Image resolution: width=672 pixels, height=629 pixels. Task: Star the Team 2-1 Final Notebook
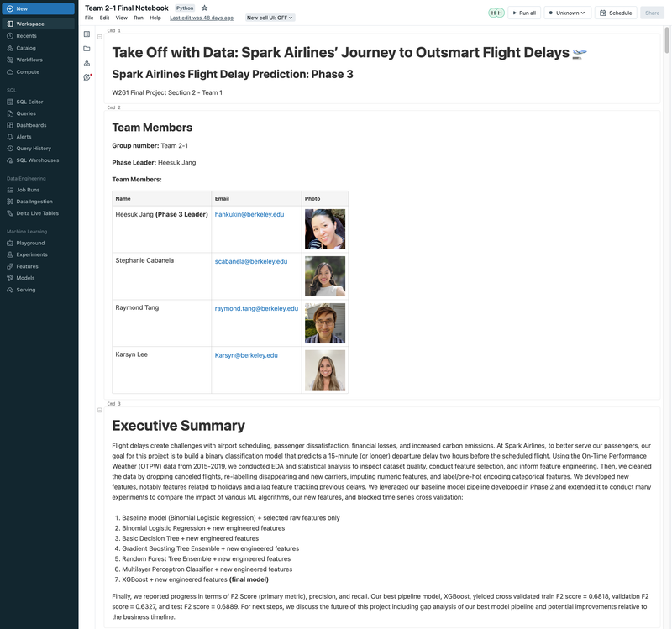pos(203,6)
